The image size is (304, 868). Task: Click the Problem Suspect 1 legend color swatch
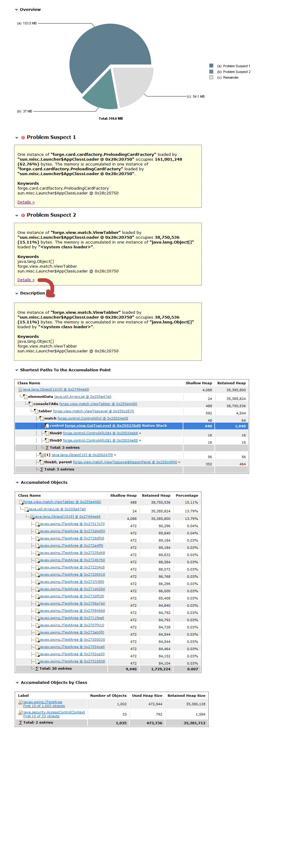211,66
